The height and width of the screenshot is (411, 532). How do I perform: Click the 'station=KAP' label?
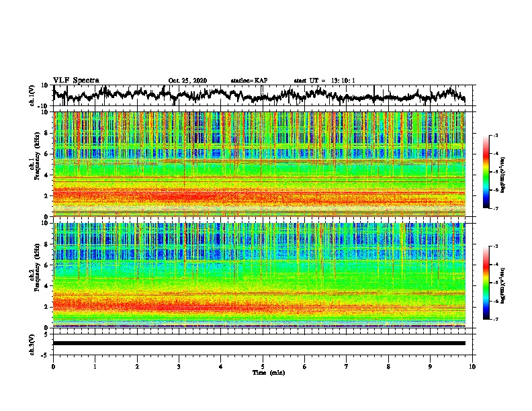click(249, 81)
